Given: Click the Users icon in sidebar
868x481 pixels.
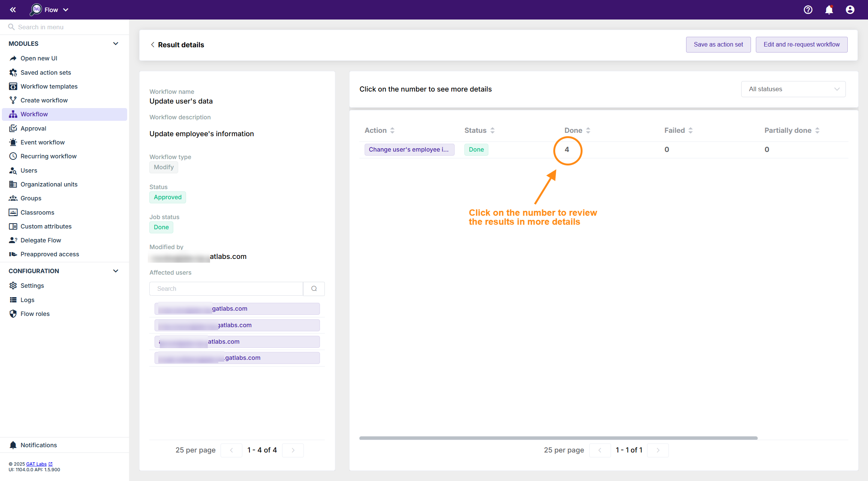Looking at the screenshot, I should [13, 170].
